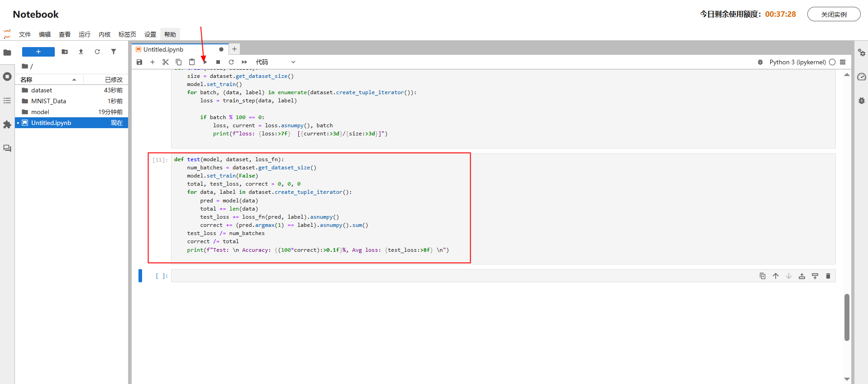Viewport: 868px width, 384px height.
Task: Open the table of contents sidebar icon
Action: (x=7, y=101)
